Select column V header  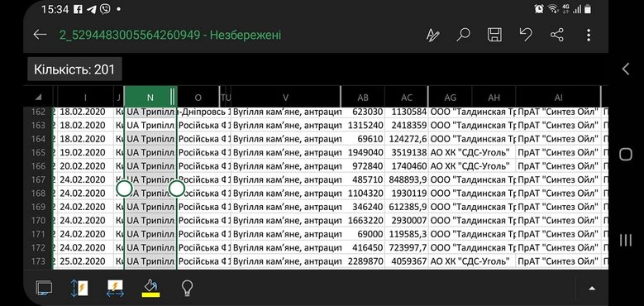(285, 98)
